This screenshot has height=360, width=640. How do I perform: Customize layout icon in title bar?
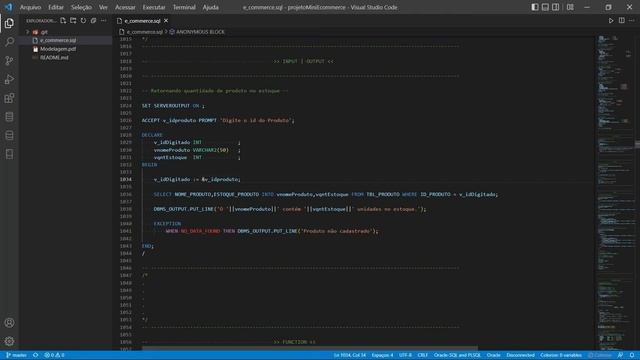pyautogui.click(x=570, y=7)
